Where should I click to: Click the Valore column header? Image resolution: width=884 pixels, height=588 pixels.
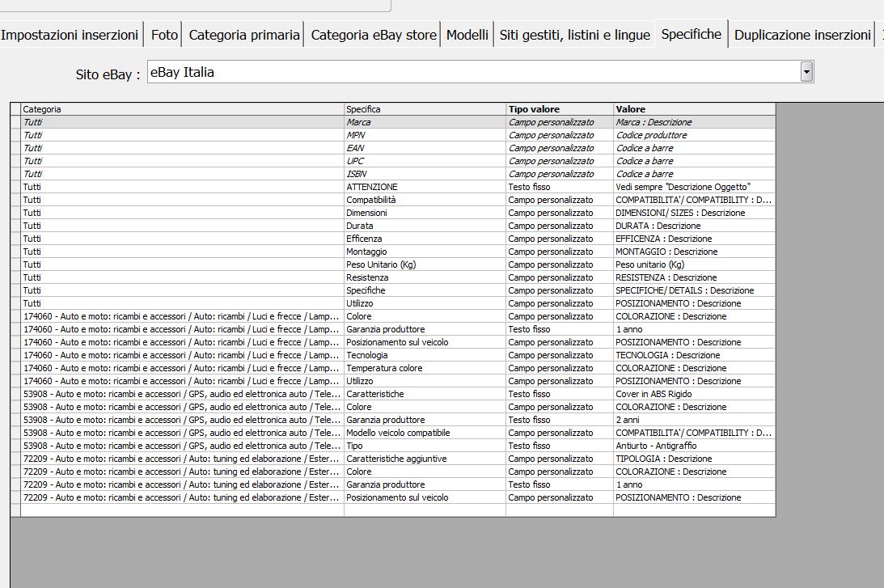tap(695, 109)
